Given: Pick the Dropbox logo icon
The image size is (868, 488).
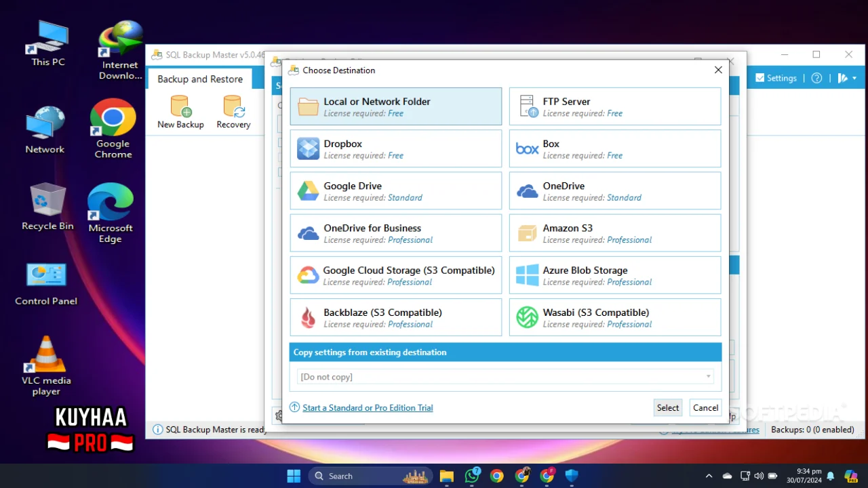Looking at the screenshot, I should (x=309, y=148).
